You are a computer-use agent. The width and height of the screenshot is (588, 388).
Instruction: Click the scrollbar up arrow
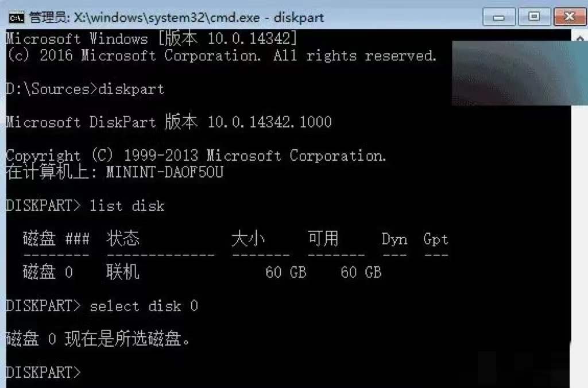pyautogui.click(x=580, y=38)
